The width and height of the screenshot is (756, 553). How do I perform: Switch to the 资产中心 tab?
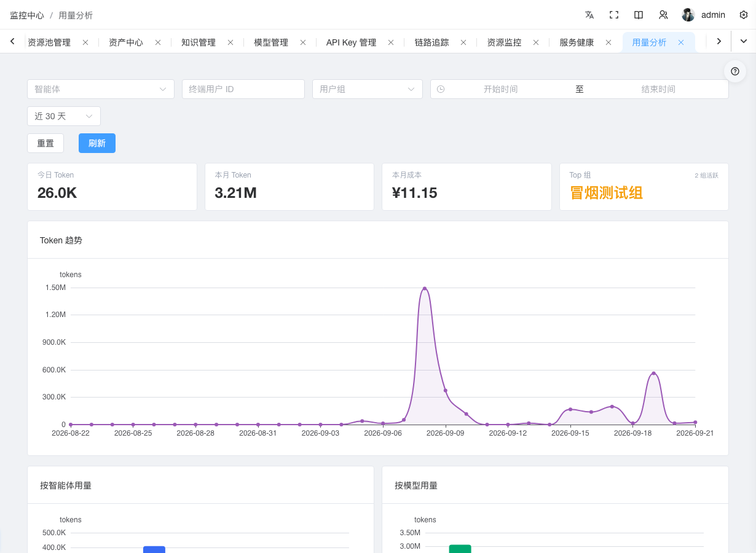point(126,42)
